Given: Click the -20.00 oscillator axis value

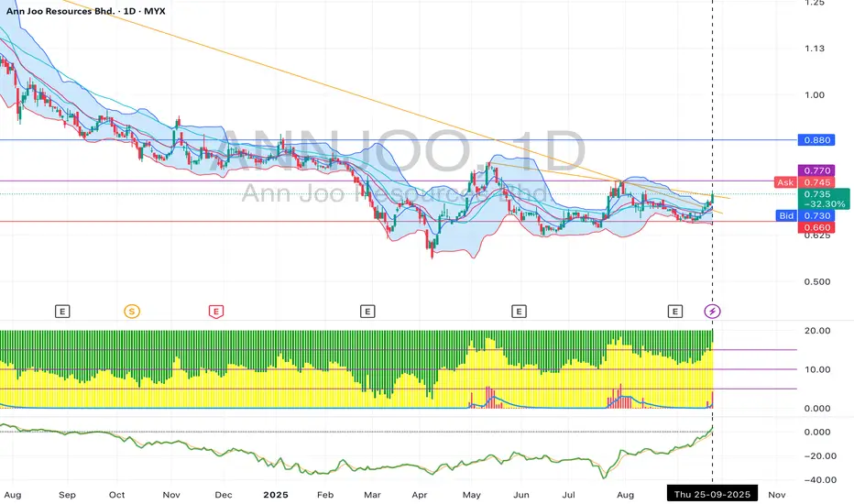Looking at the screenshot, I should point(820,456).
